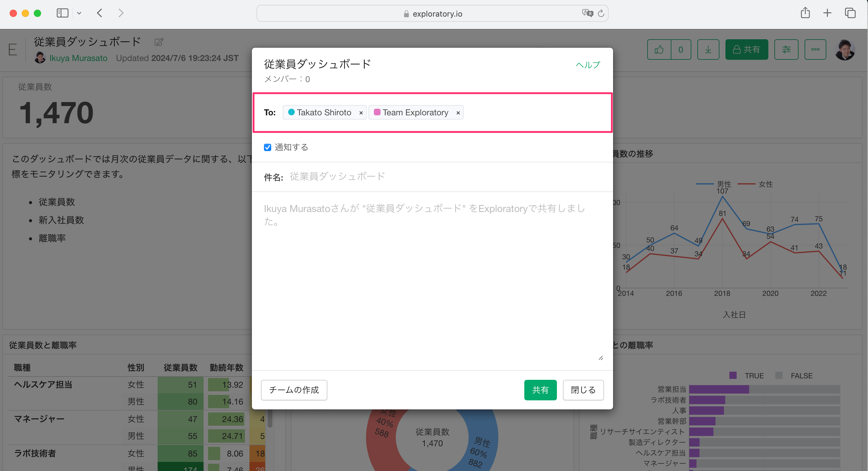Screen dimensions: 868x471
Task: Click the FALSE gray legend swatch
Action: pos(779,375)
